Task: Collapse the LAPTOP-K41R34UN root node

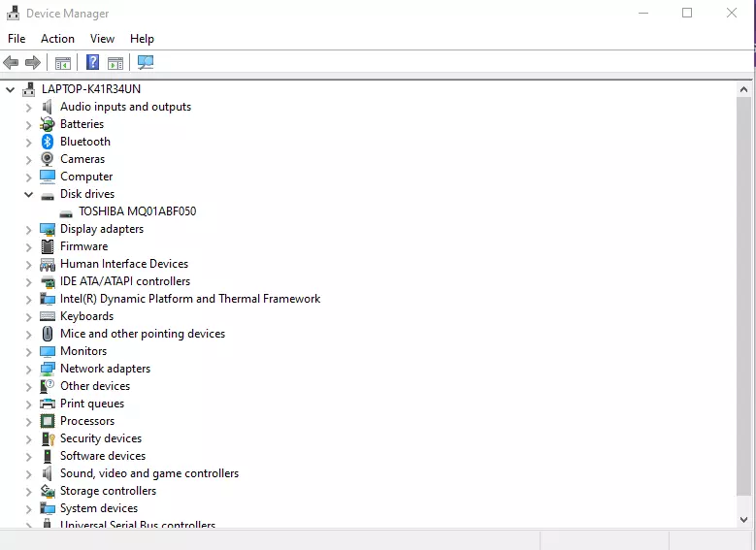Action: [11, 89]
